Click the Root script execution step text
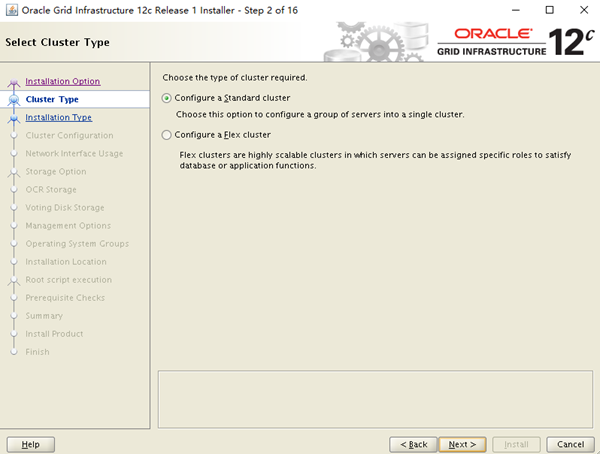600x454 pixels. coord(68,279)
